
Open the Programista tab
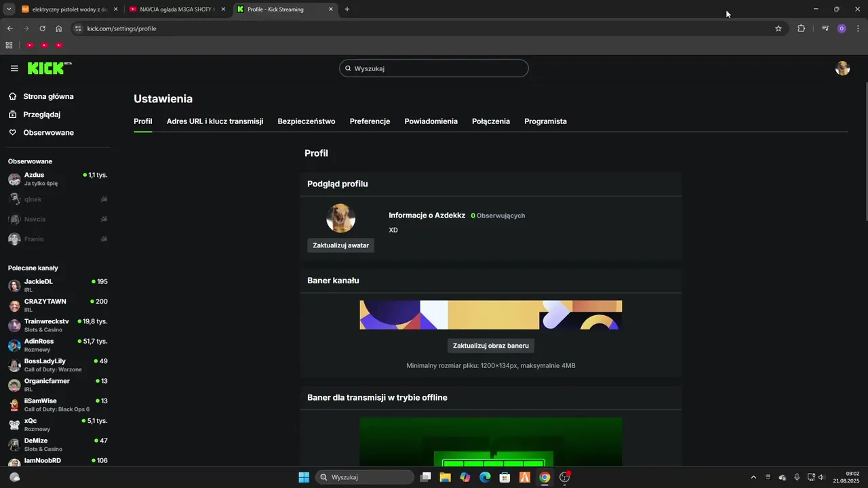(545, 121)
